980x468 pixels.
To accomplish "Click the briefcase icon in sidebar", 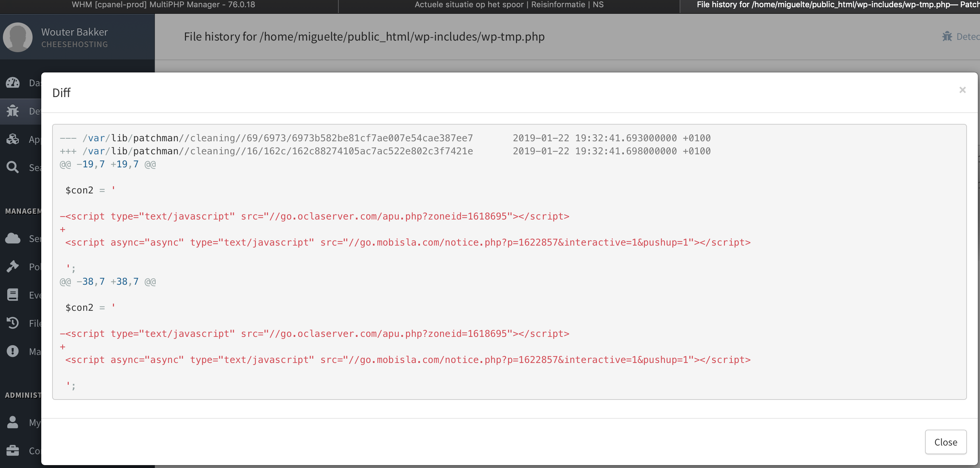I will tap(13, 451).
